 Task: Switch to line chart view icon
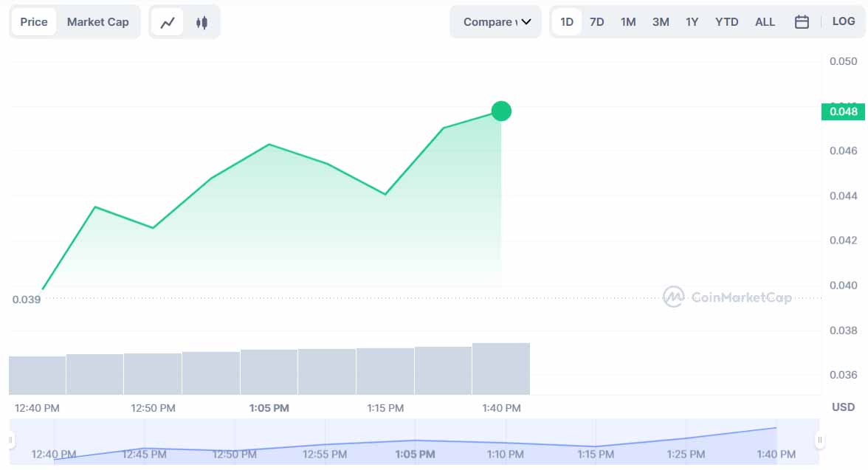(167, 22)
